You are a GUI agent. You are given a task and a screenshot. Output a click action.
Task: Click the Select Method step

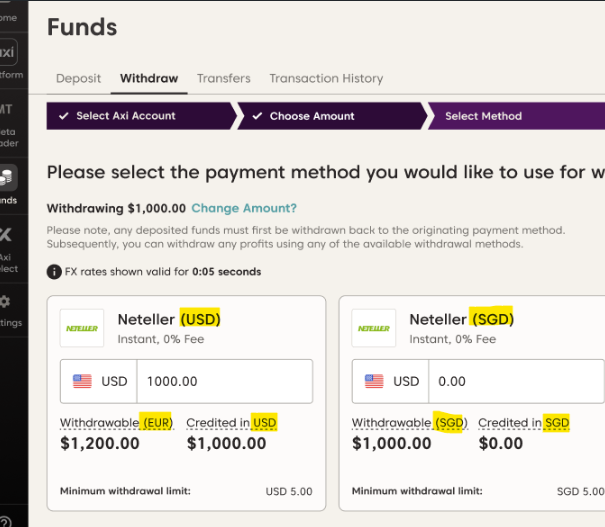click(483, 116)
